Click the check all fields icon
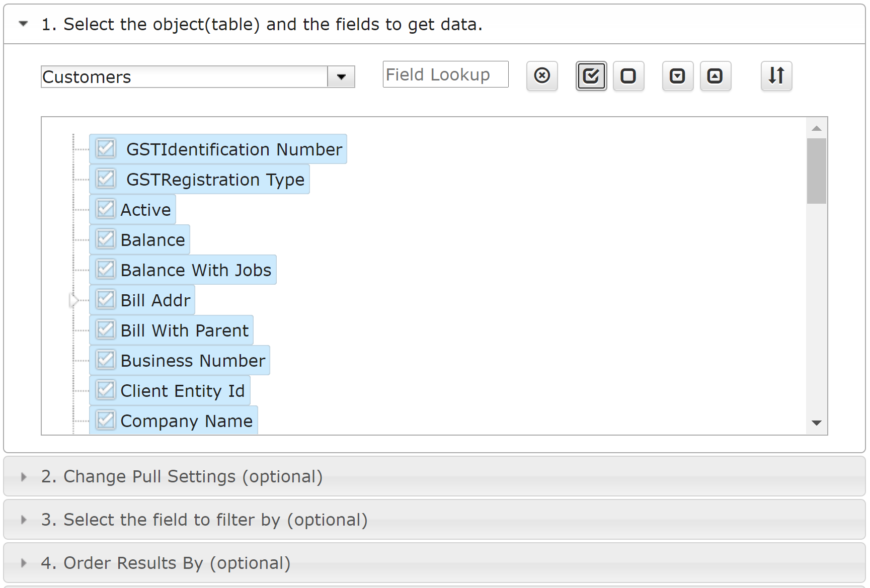The height and width of the screenshot is (588, 870). click(x=591, y=76)
